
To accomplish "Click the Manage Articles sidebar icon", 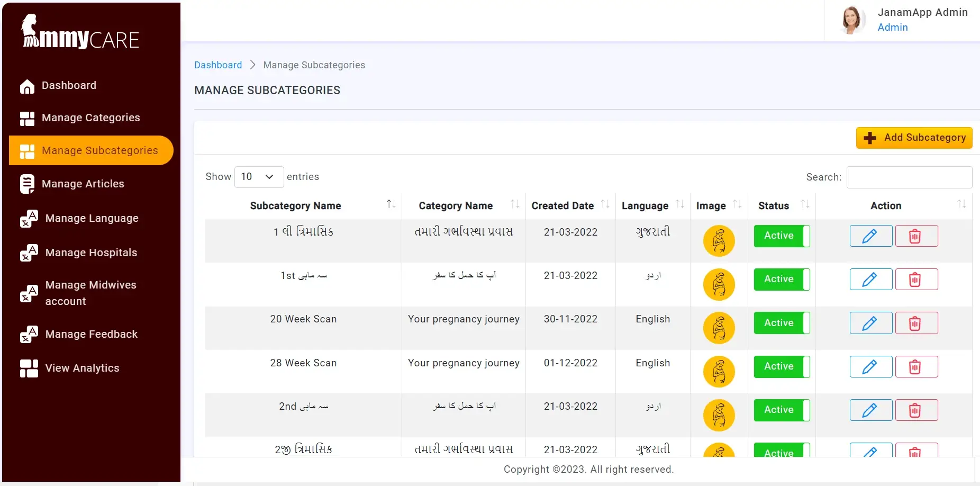I will coord(27,184).
